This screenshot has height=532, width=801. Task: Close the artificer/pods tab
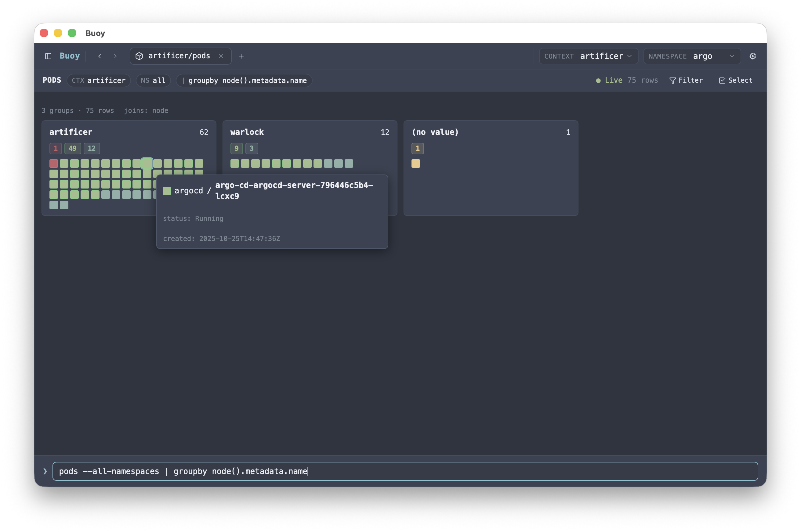221,56
